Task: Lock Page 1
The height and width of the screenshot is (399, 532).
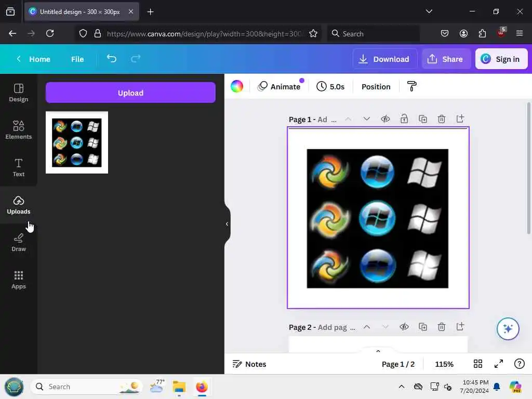Action: (x=404, y=119)
